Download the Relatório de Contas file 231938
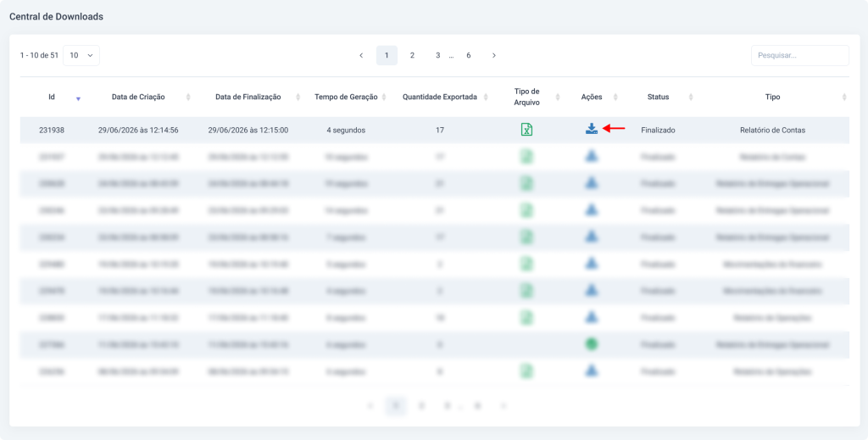Viewport: 868px width, 440px height. pyautogui.click(x=591, y=130)
